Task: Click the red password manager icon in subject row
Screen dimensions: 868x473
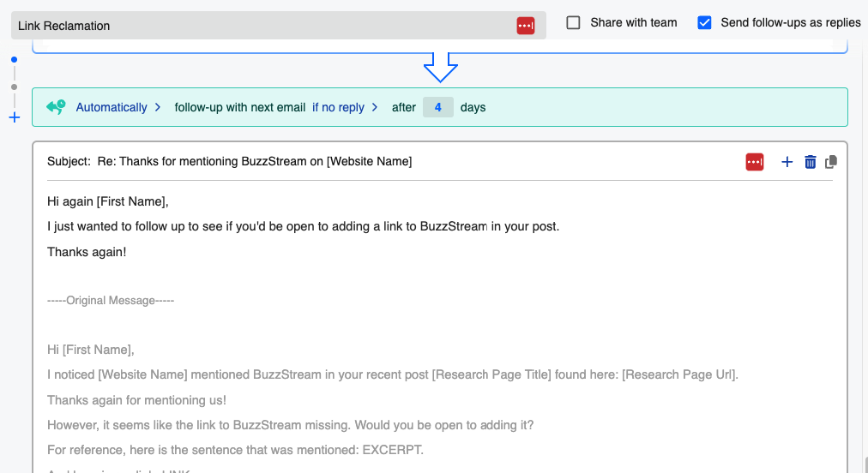Action: (755, 162)
